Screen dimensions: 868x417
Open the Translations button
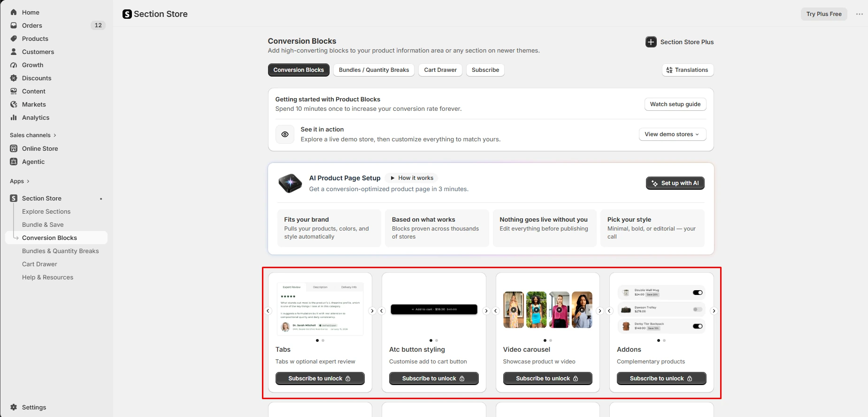click(x=688, y=70)
